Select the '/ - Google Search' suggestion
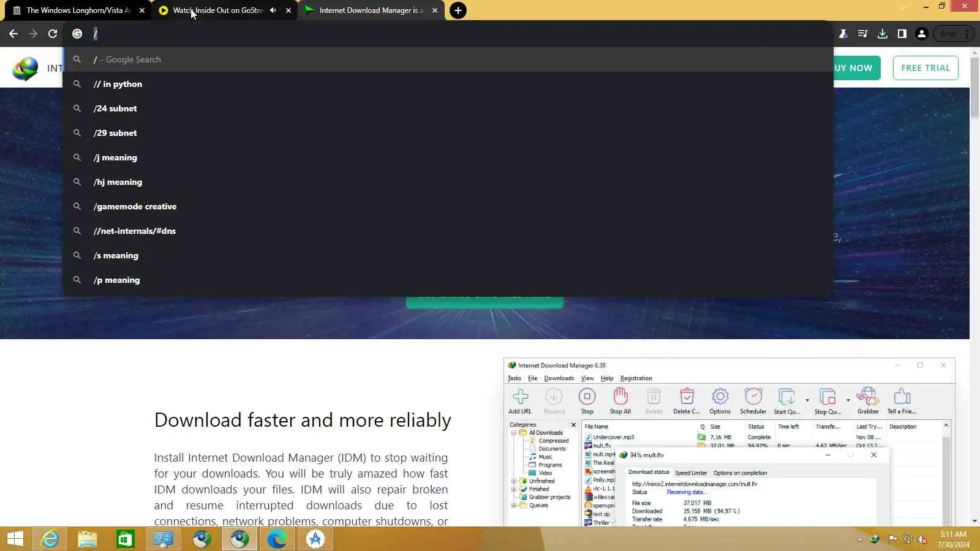Viewport: 980px width, 551px height. pyautogui.click(x=448, y=59)
